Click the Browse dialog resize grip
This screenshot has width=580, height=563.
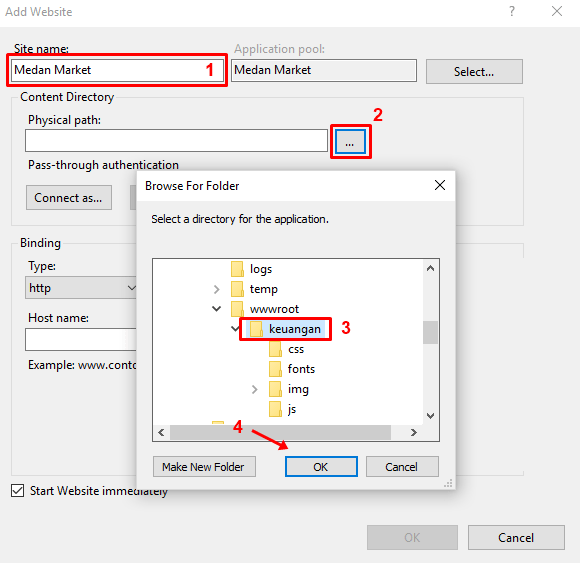[x=448, y=483]
